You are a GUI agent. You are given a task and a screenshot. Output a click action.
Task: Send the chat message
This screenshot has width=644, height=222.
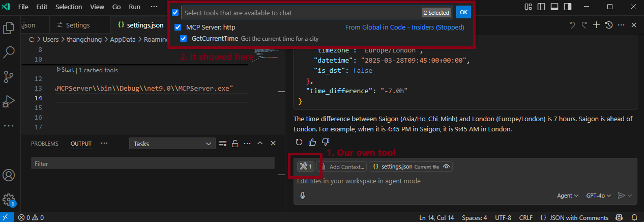coord(621,196)
